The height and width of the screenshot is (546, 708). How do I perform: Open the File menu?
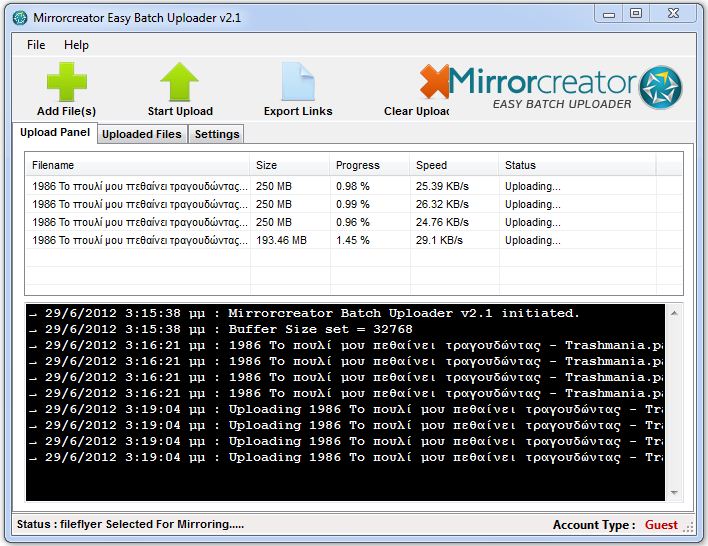36,45
